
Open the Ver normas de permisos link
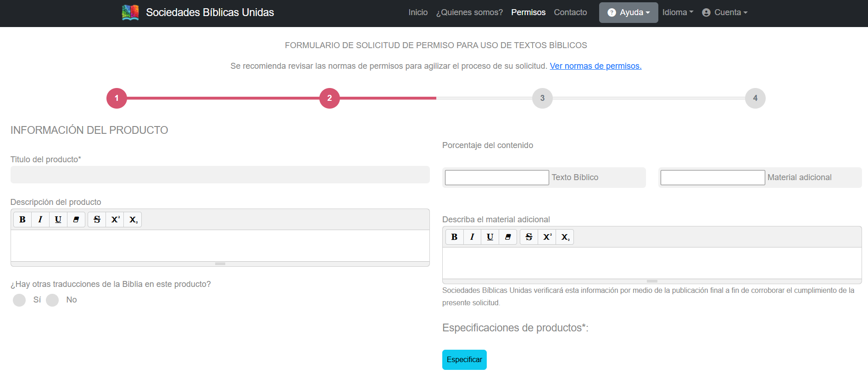pyautogui.click(x=595, y=66)
